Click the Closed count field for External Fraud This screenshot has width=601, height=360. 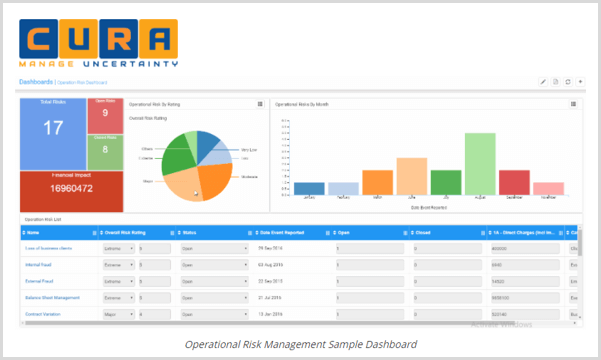click(448, 281)
